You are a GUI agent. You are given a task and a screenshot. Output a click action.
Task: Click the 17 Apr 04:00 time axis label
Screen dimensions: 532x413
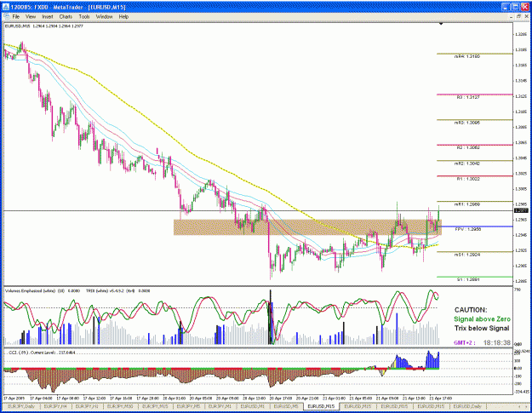41,398
